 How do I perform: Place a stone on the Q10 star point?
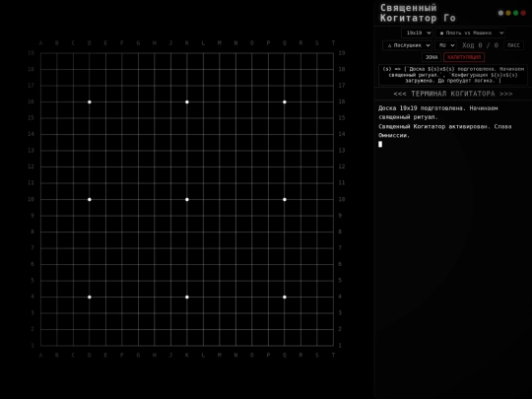pos(285,199)
